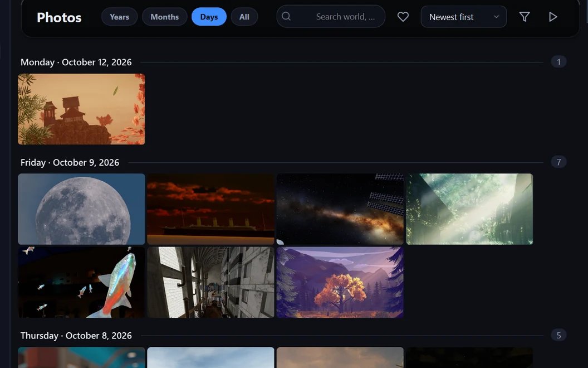
Task: Open the neon tetra fish photo
Action: [81, 282]
